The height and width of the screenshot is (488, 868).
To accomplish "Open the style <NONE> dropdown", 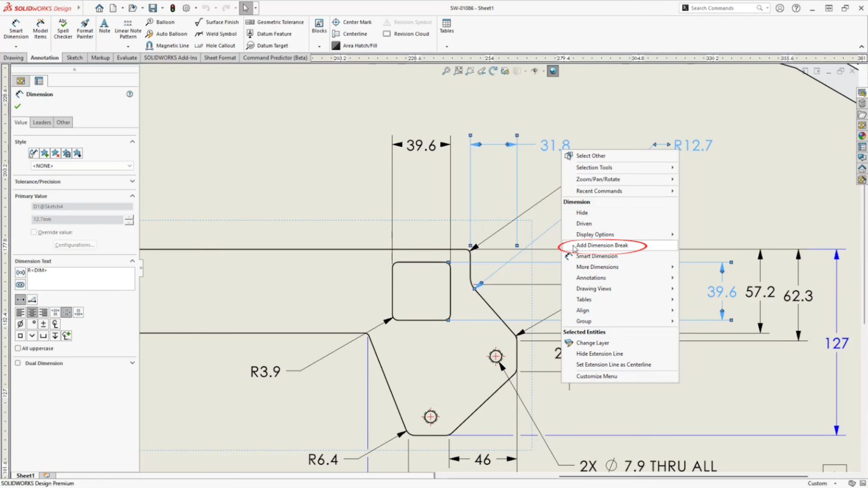I will pos(82,166).
